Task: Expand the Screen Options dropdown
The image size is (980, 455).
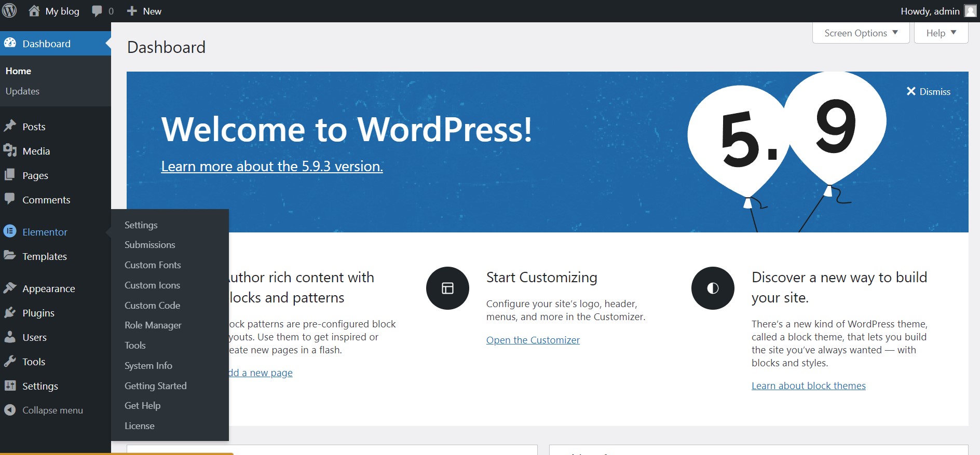Action: coord(861,33)
